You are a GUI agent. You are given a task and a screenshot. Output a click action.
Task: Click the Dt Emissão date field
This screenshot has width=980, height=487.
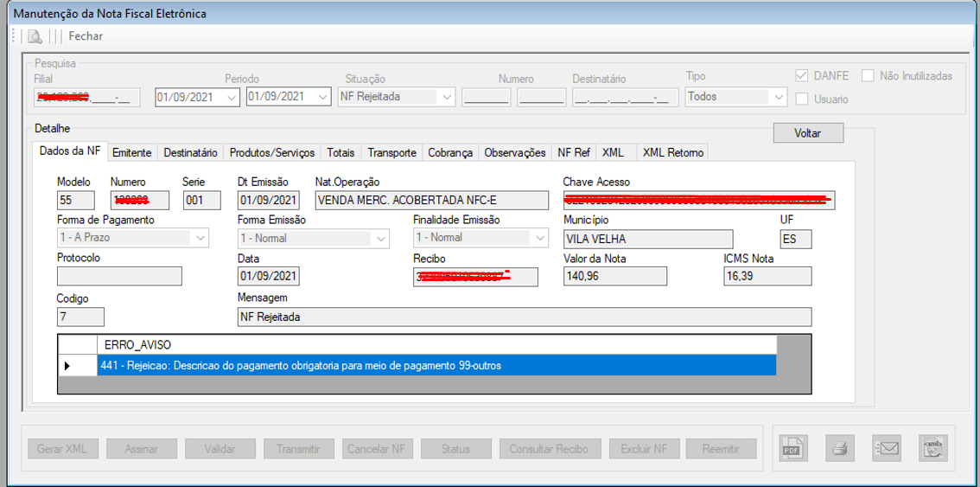pos(269,200)
